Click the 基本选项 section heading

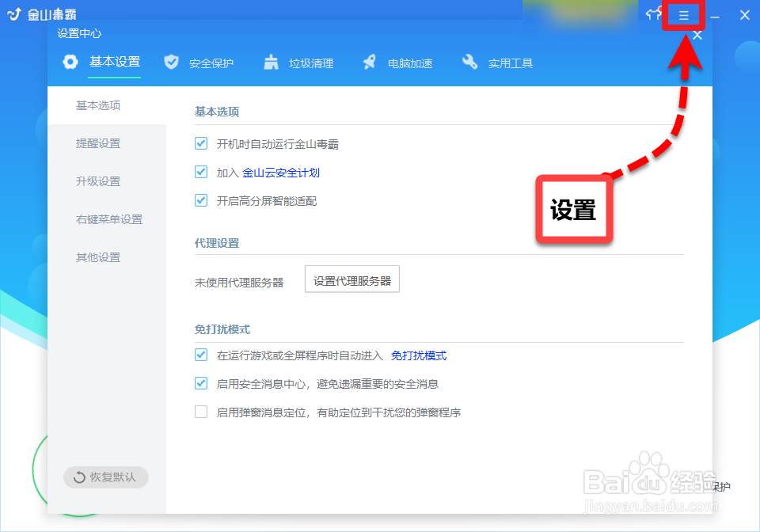pos(217,112)
